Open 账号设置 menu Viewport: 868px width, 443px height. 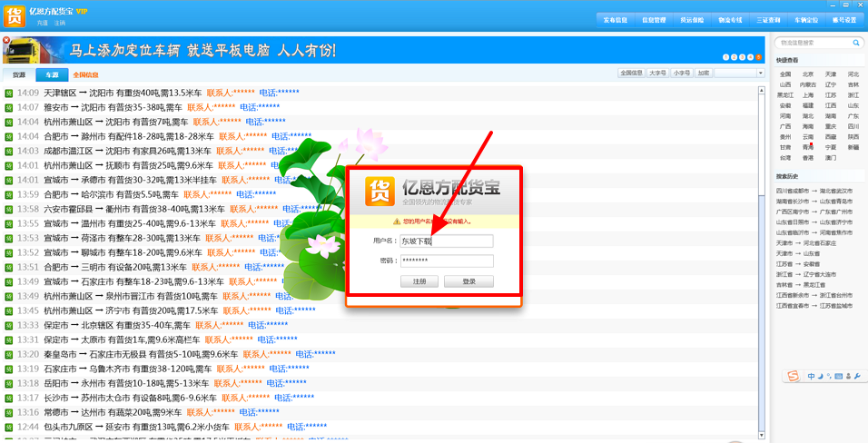click(x=844, y=20)
